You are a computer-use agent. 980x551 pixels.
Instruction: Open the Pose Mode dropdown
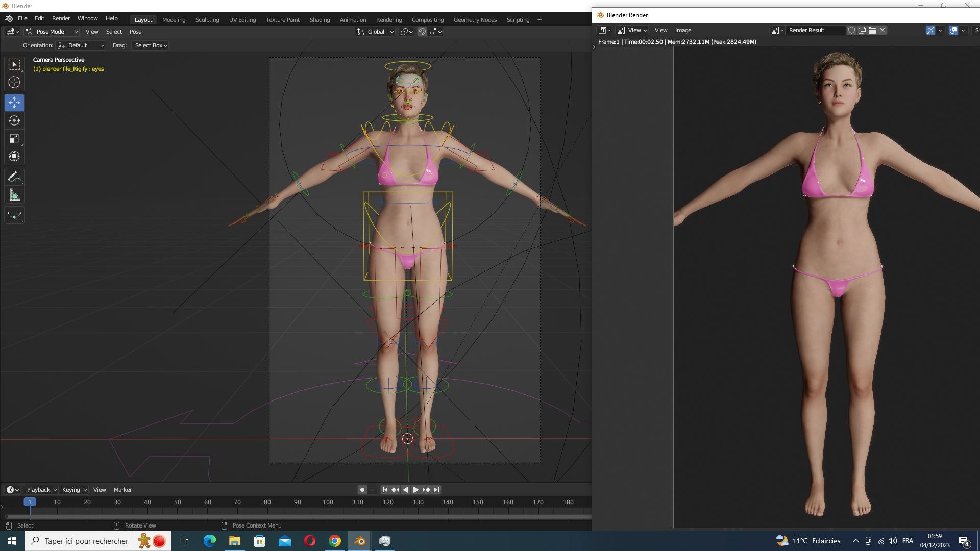pyautogui.click(x=52, y=32)
